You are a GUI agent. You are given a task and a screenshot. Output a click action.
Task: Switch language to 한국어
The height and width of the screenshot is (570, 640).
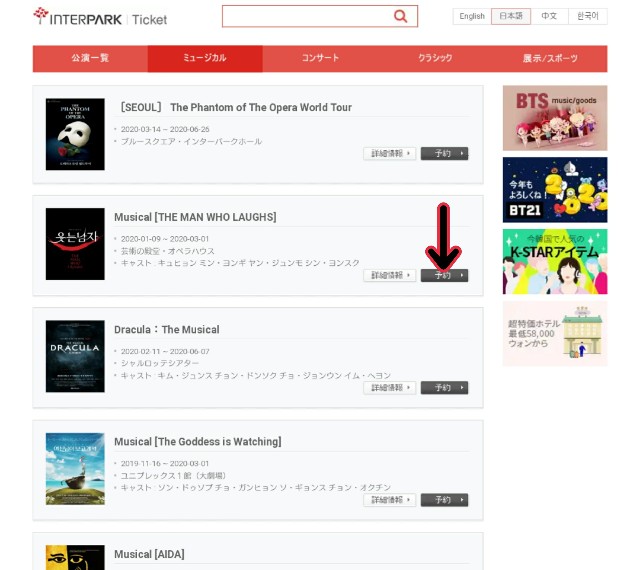click(588, 16)
